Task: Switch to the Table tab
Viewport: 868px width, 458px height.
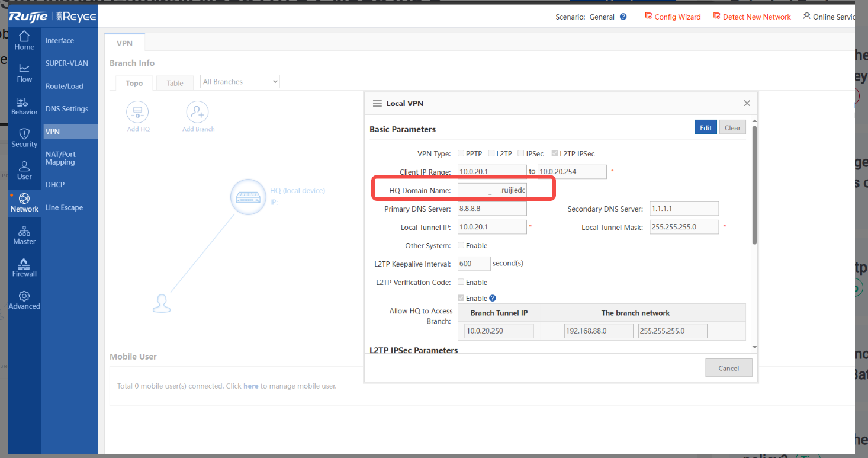Action: [175, 83]
